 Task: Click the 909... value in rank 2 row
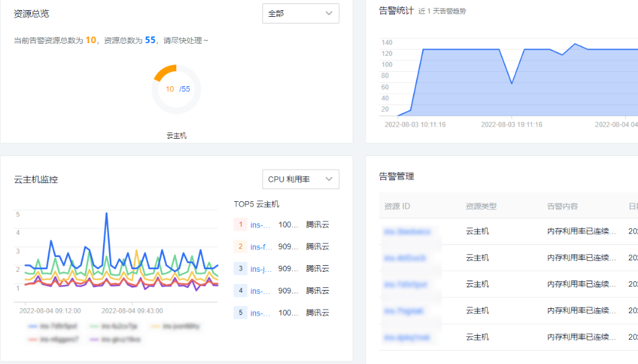288,246
